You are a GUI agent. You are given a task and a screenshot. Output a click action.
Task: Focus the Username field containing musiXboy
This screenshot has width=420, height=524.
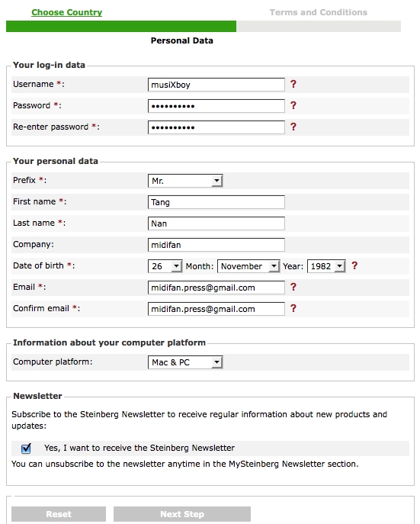[216, 85]
